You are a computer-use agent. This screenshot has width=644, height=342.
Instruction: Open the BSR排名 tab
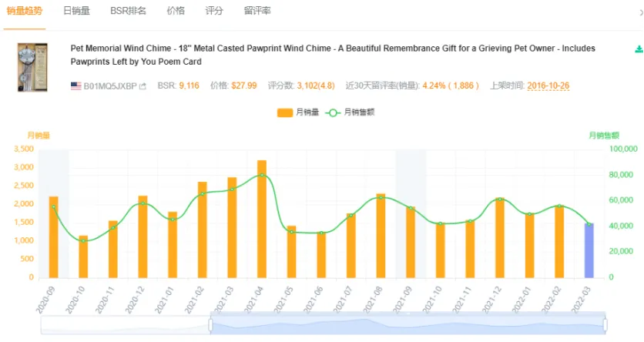[x=128, y=11]
